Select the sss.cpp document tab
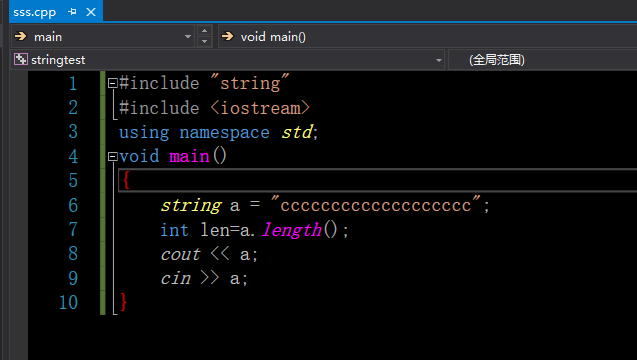This screenshot has height=360, width=637. pos(35,12)
